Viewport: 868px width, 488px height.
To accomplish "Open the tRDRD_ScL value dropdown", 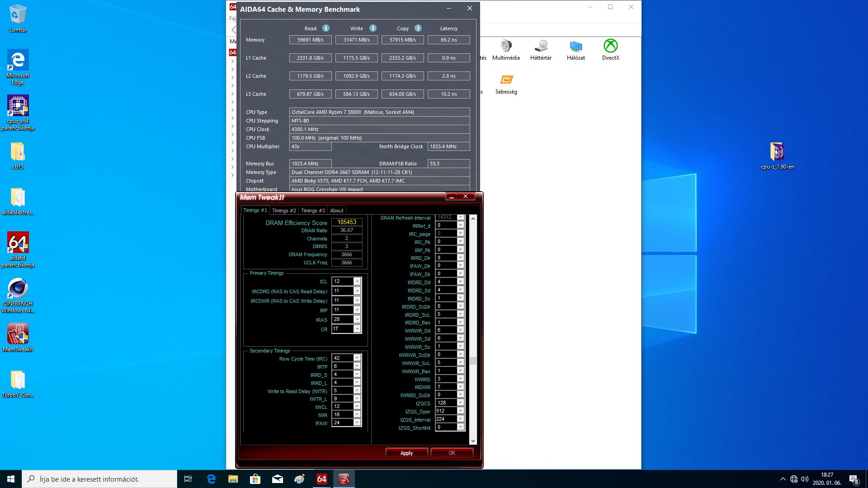I will (461, 314).
